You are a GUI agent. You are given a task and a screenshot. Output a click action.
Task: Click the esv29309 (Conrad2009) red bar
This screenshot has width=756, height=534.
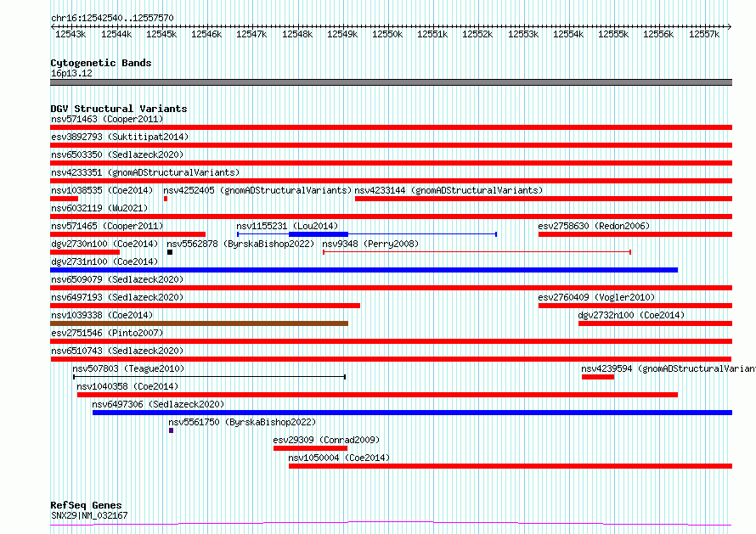(311, 448)
